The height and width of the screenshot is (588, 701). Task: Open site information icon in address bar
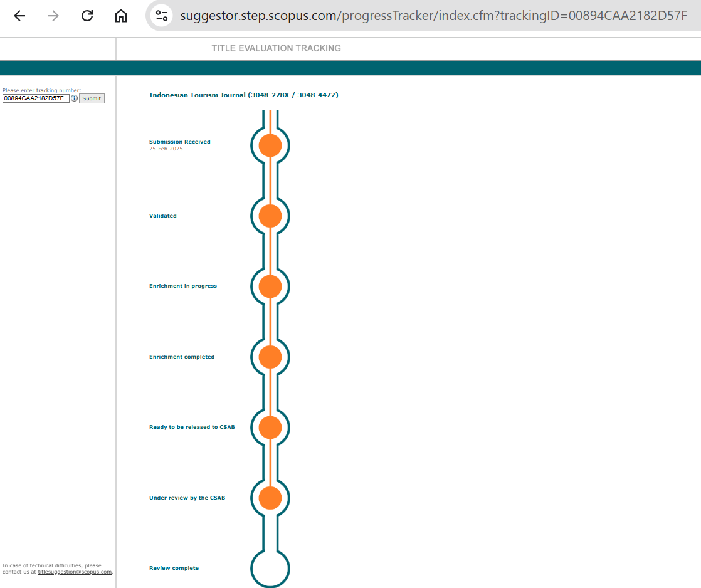[x=162, y=16]
